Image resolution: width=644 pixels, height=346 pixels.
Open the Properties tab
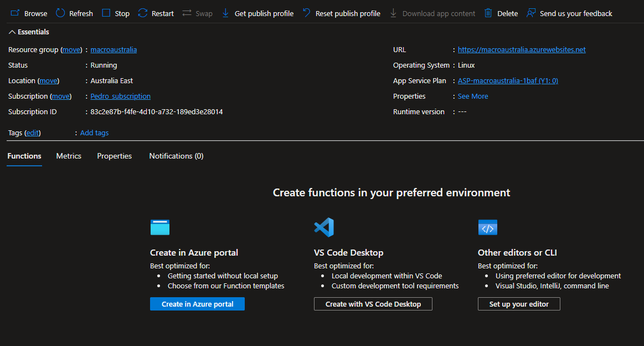(114, 156)
